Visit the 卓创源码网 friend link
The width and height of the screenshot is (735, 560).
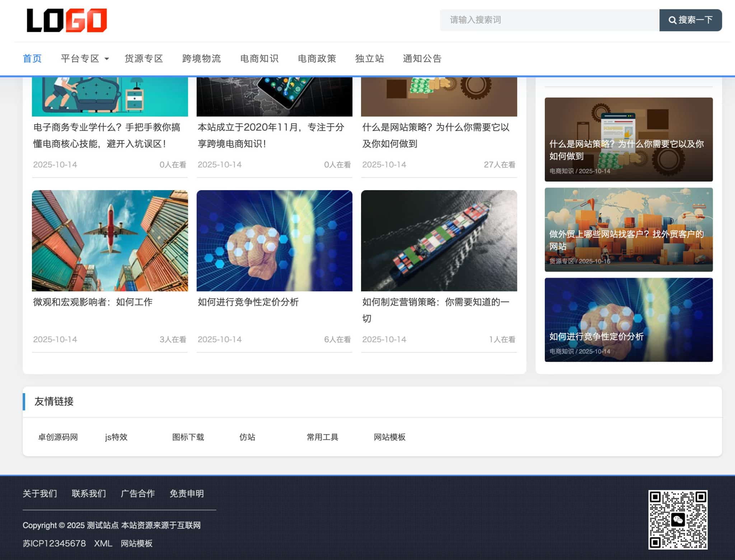pyautogui.click(x=58, y=437)
